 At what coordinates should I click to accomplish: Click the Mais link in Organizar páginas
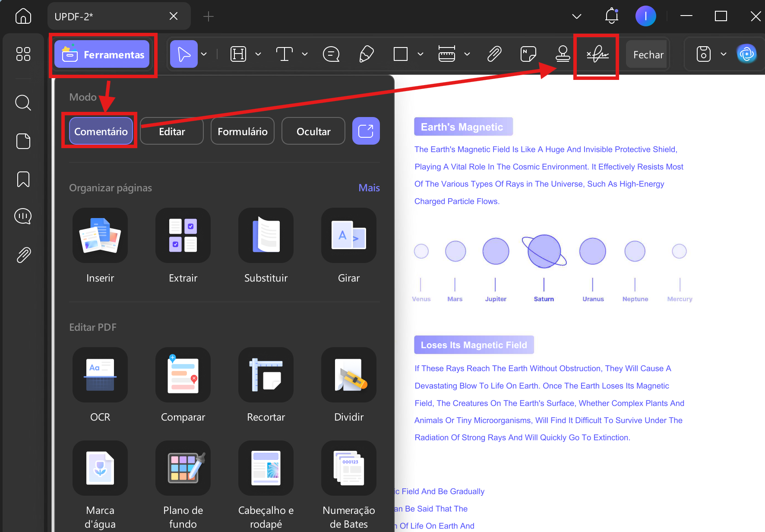click(369, 188)
